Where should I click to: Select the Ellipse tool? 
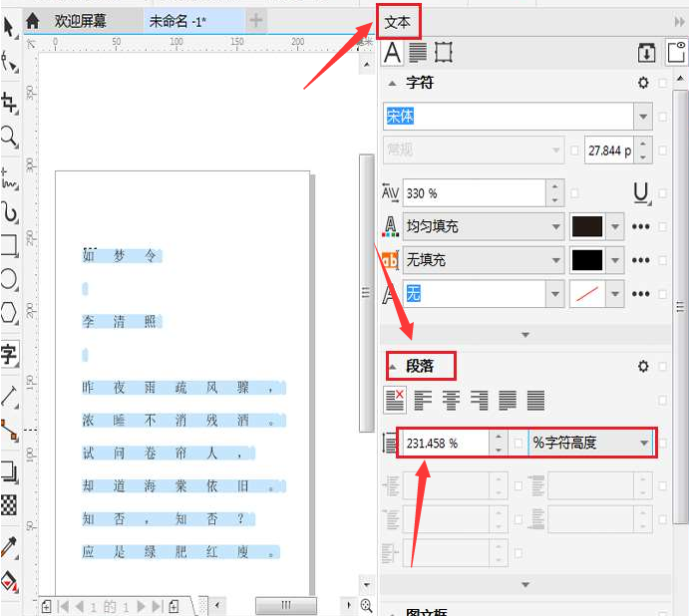click(9, 279)
